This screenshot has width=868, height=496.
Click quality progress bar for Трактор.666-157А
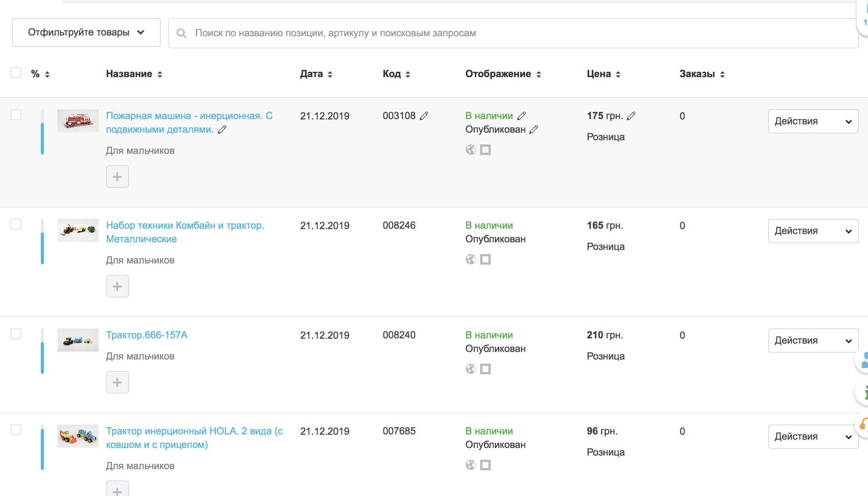click(x=42, y=351)
